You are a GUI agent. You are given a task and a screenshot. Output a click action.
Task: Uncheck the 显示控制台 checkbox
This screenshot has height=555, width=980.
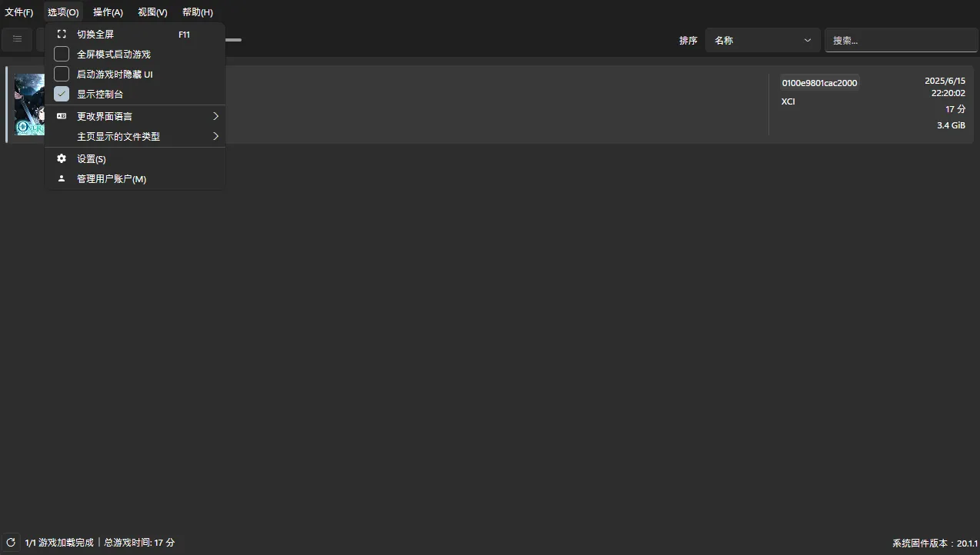(62, 94)
